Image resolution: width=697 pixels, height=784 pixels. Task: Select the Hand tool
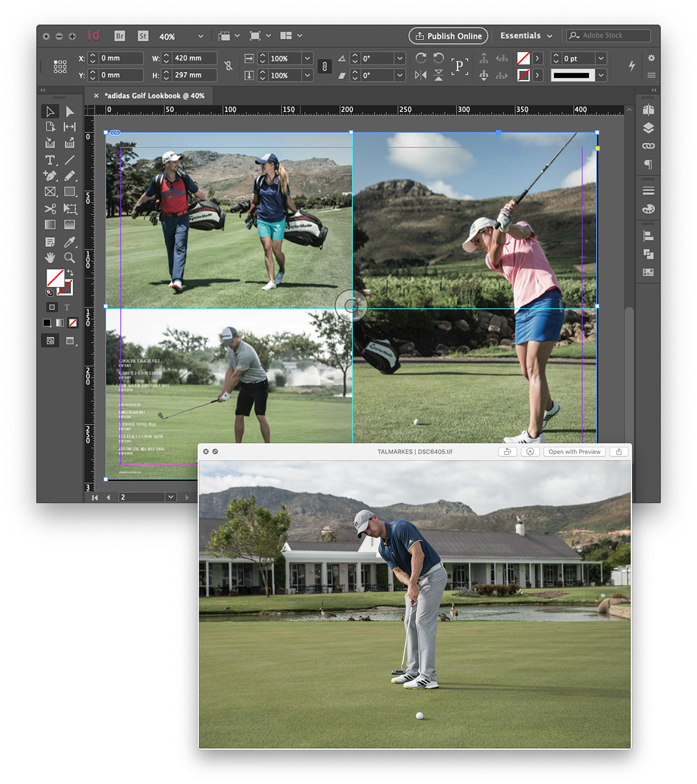51,258
